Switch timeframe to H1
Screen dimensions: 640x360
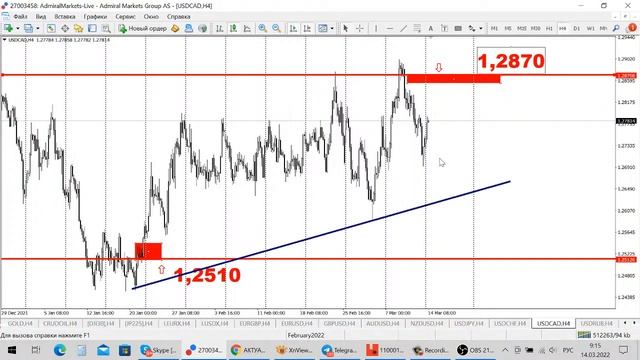(x=549, y=28)
